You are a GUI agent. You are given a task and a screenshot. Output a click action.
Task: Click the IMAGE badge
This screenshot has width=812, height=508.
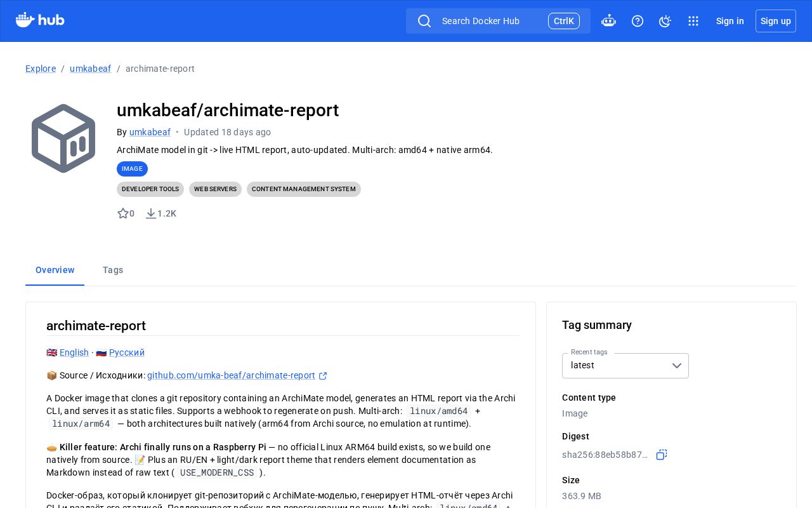(x=132, y=169)
